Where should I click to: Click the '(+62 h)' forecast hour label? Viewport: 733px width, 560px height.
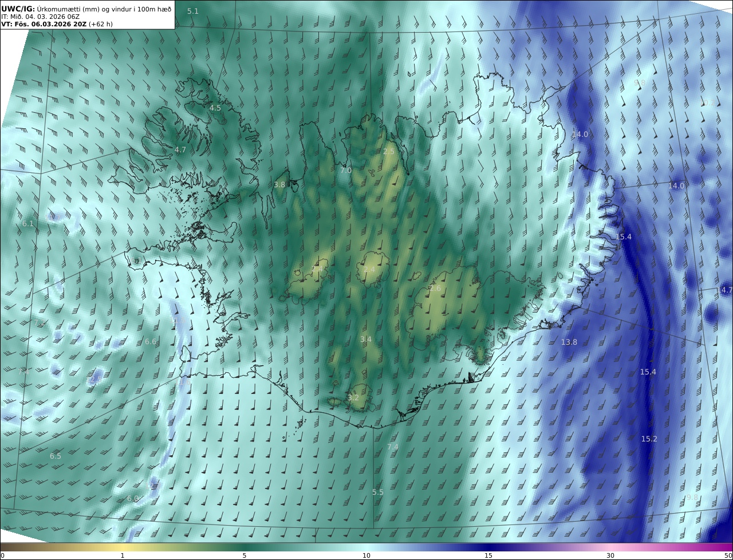(101, 24)
